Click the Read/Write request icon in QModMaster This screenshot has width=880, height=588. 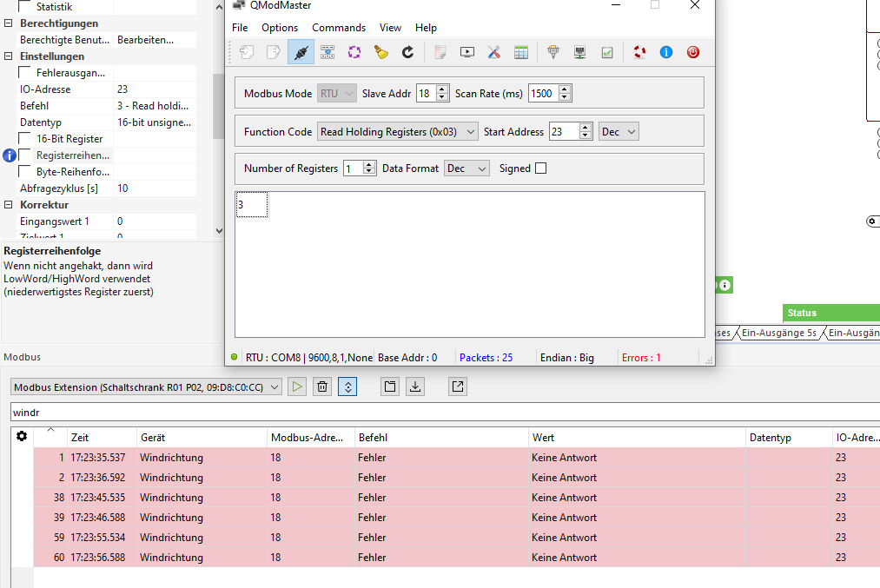tap(328, 52)
